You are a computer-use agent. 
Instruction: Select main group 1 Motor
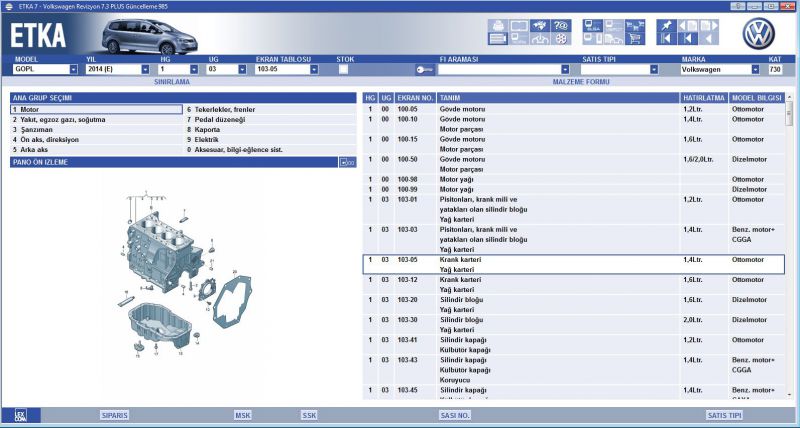pyautogui.click(x=96, y=109)
